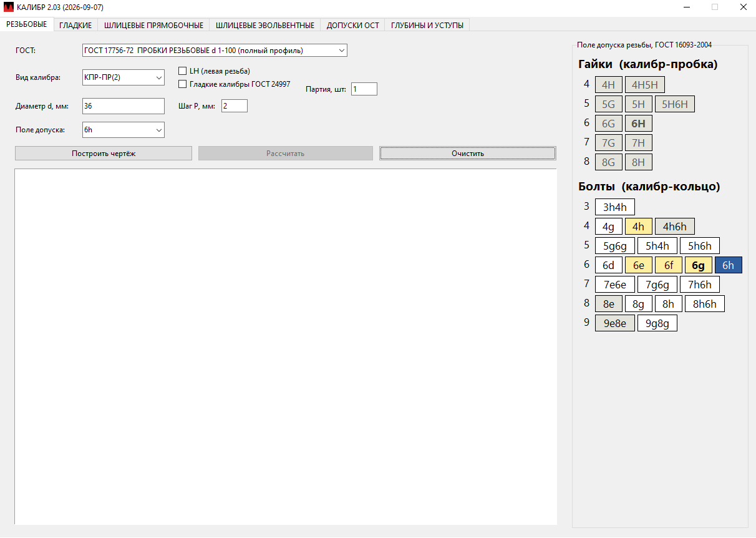Pick bolt tolerance 9e8e
The image size is (756, 538).
click(x=615, y=323)
